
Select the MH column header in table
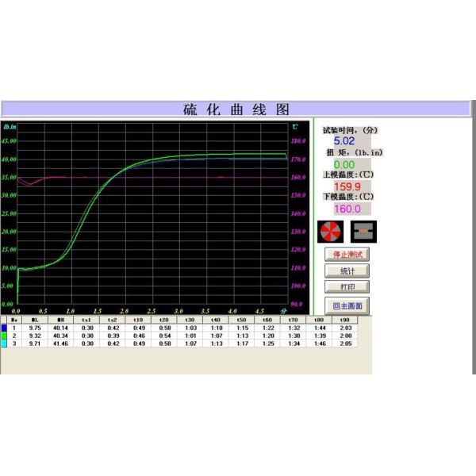pos(60,319)
